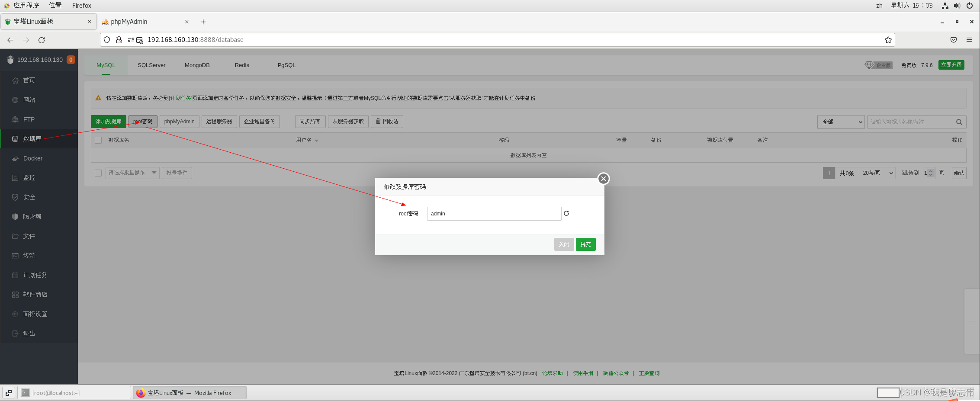Click the 从服务器获取 button

(x=348, y=122)
